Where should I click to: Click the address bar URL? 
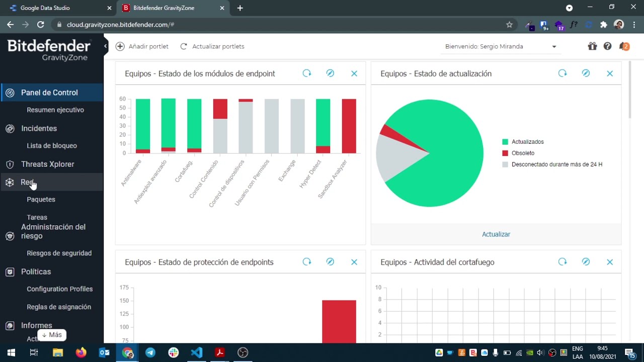pyautogui.click(x=121, y=25)
